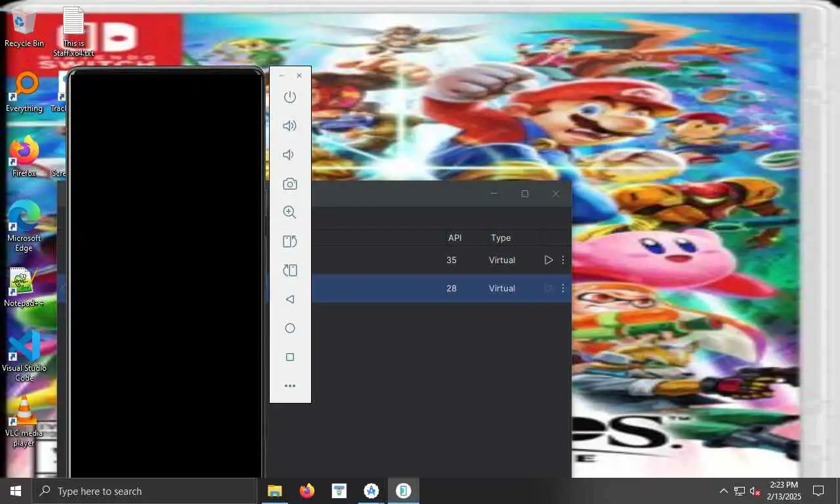
Task: Tap the emulator Back triangle button
Action: [289, 299]
